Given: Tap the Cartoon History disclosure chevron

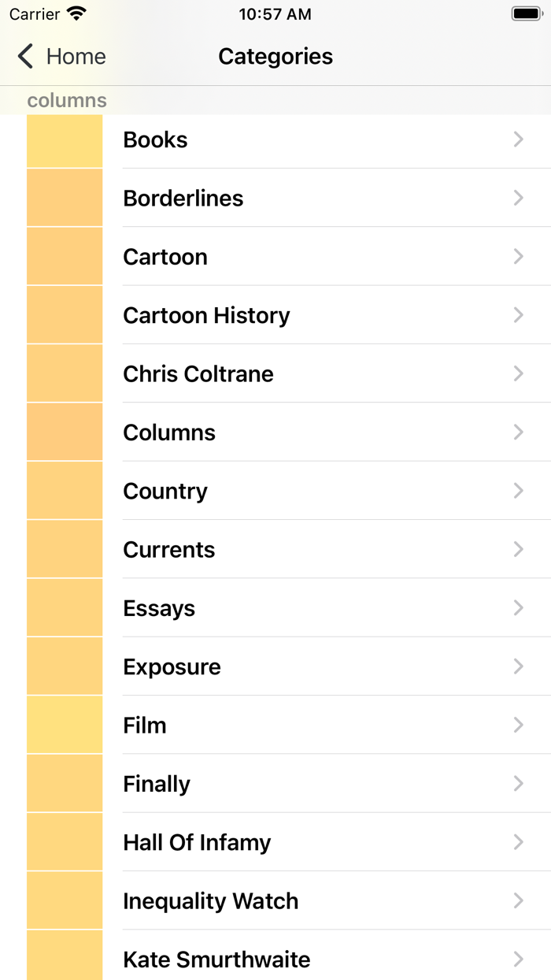Looking at the screenshot, I should 518,315.
